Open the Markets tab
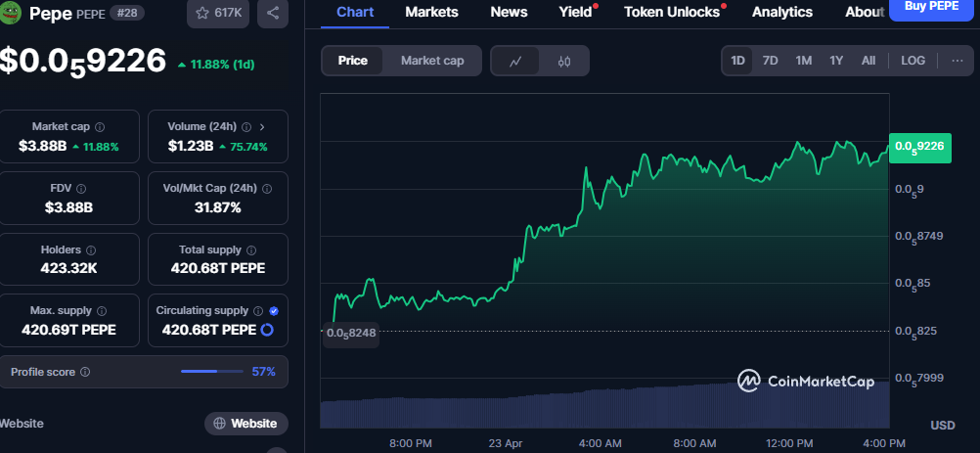Viewport: 980px width, 453px height. point(431,12)
